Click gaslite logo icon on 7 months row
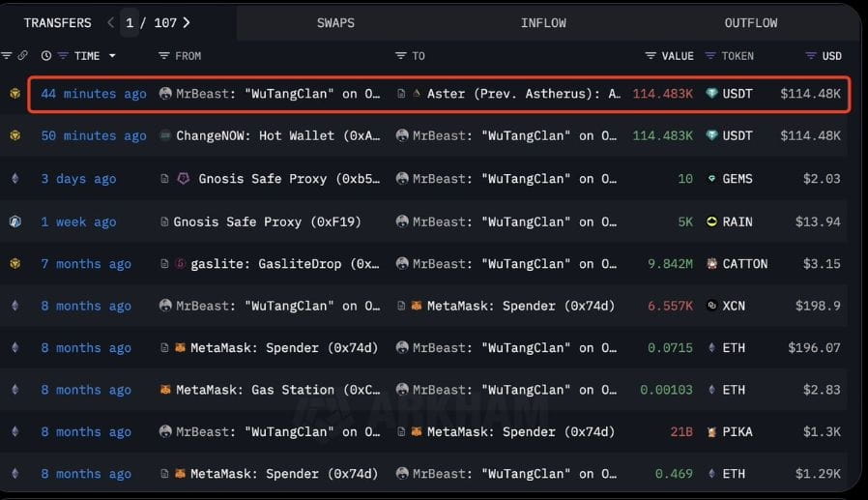Screen dimensions: 868x500 coord(180,264)
